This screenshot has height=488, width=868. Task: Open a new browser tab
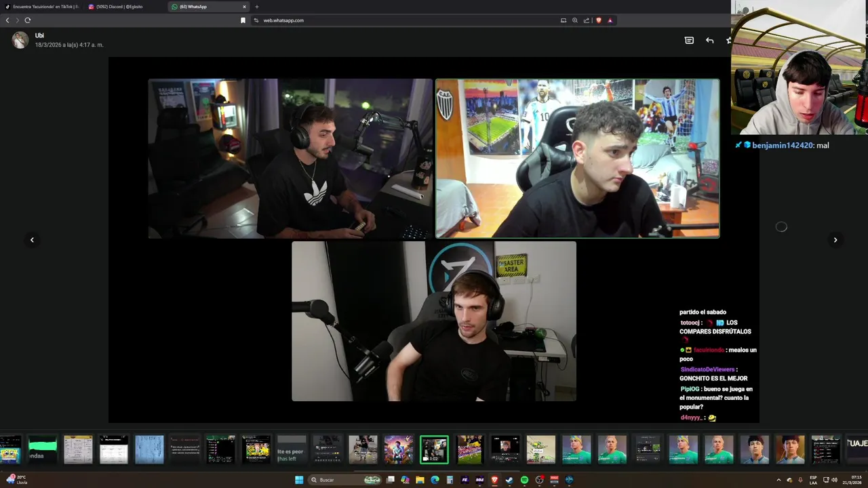coord(257,7)
